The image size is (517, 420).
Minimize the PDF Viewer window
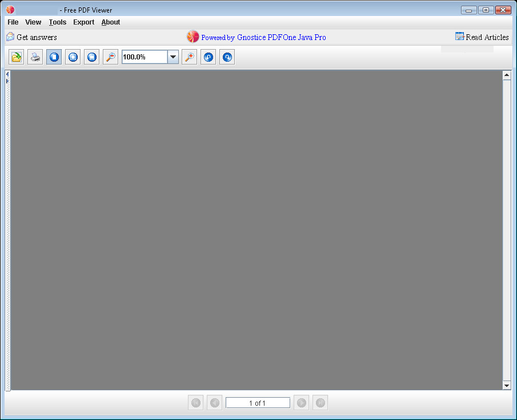(468, 10)
